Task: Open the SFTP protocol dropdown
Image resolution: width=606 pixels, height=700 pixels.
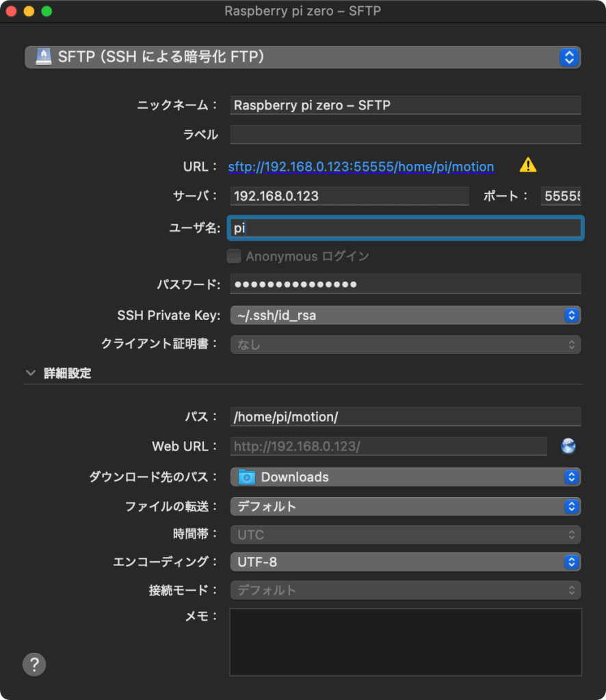Action: [x=302, y=57]
